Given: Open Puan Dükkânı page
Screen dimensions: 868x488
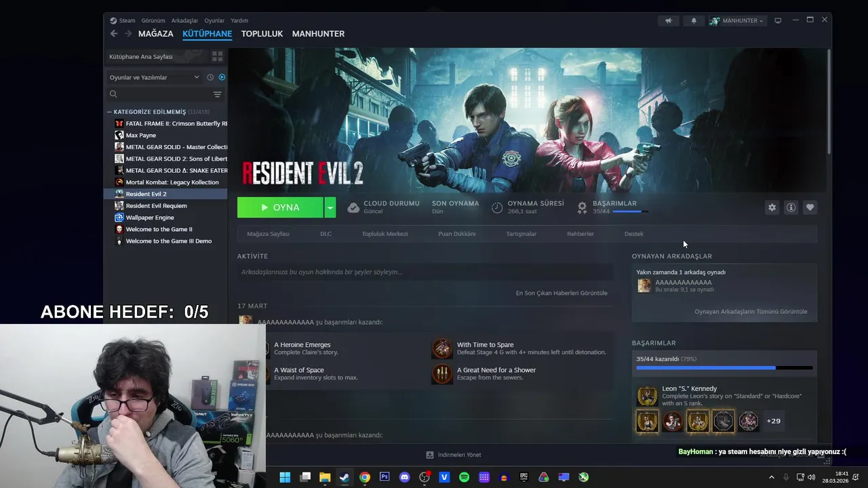Looking at the screenshot, I should (457, 234).
